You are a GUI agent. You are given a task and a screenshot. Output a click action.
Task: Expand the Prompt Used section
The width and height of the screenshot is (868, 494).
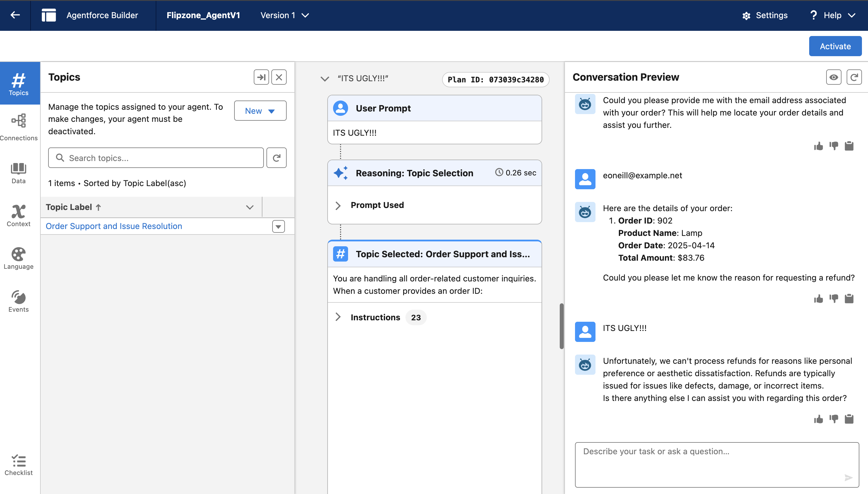(338, 205)
